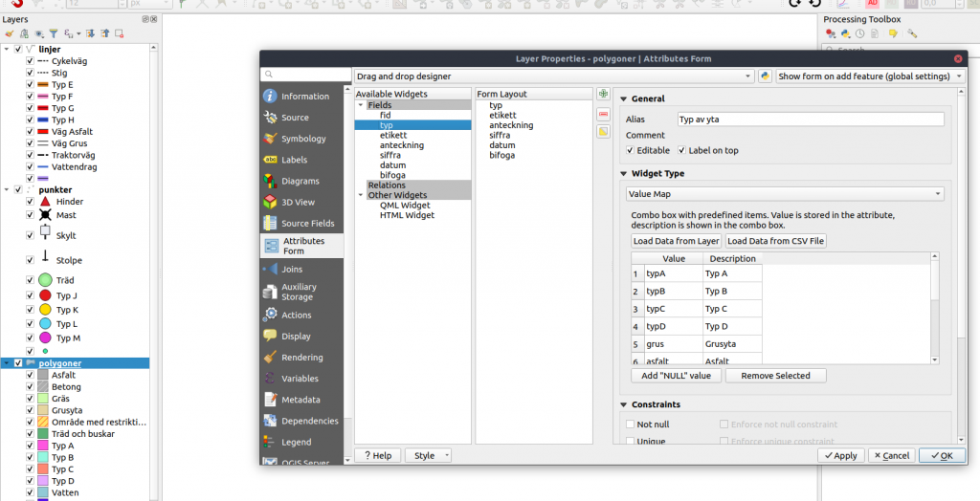980x501 pixels.
Task: Click the red remove element icon
Action: click(603, 113)
